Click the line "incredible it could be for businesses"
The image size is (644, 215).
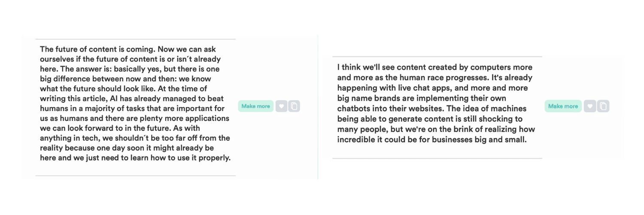[x=431, y=140]
